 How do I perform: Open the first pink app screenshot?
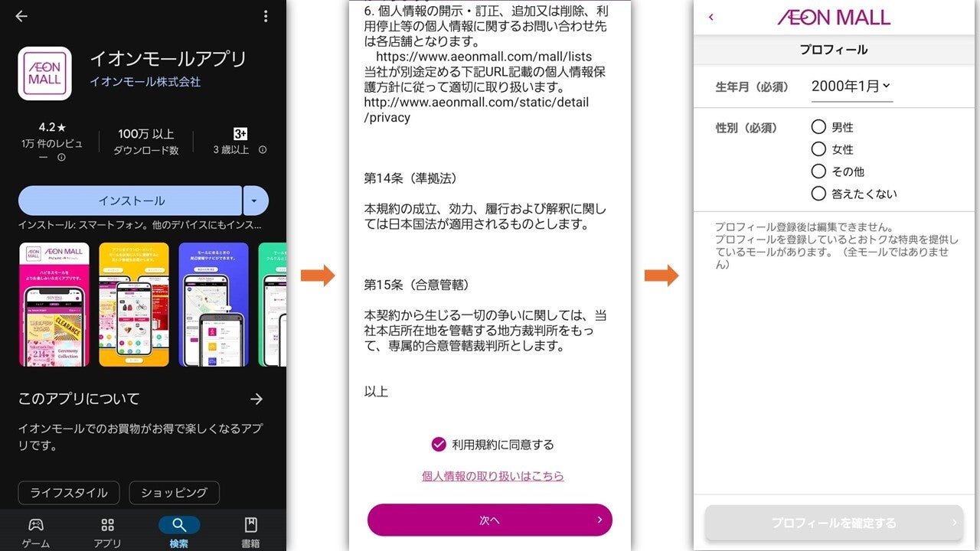[x=54, y=305]
